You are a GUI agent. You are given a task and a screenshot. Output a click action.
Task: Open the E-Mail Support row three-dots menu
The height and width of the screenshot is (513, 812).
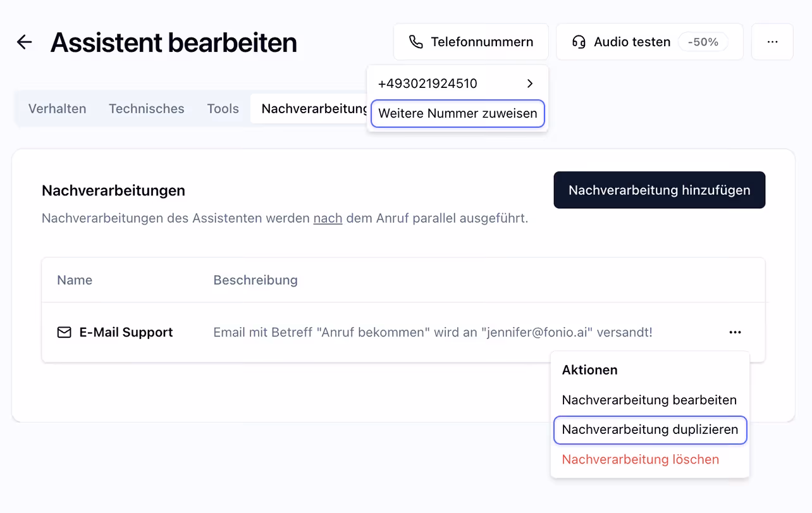tap(735, 332)
